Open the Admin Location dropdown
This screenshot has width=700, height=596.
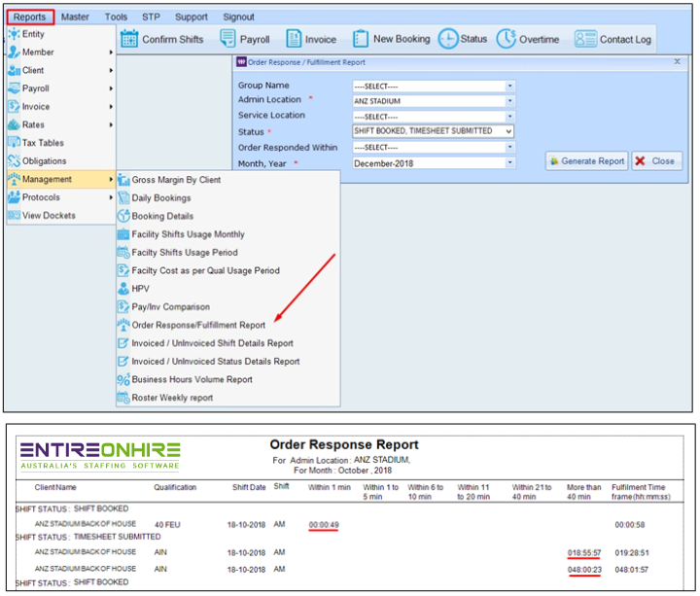point(509,101)
